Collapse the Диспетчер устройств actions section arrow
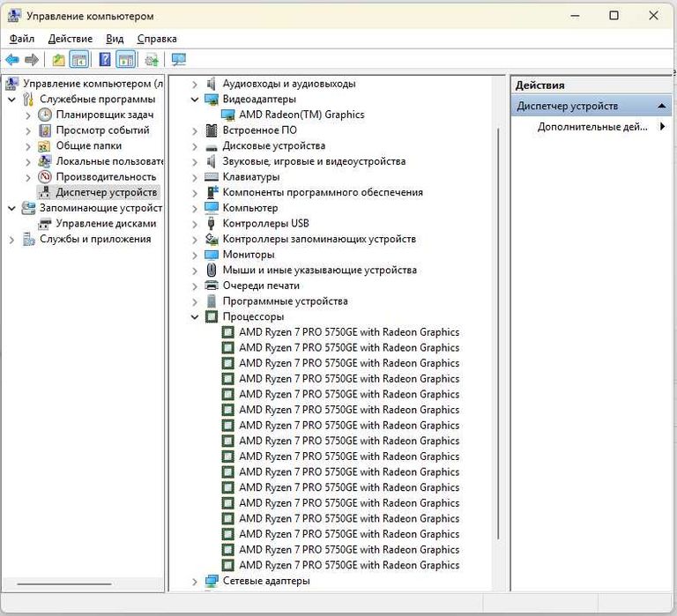 661,106
